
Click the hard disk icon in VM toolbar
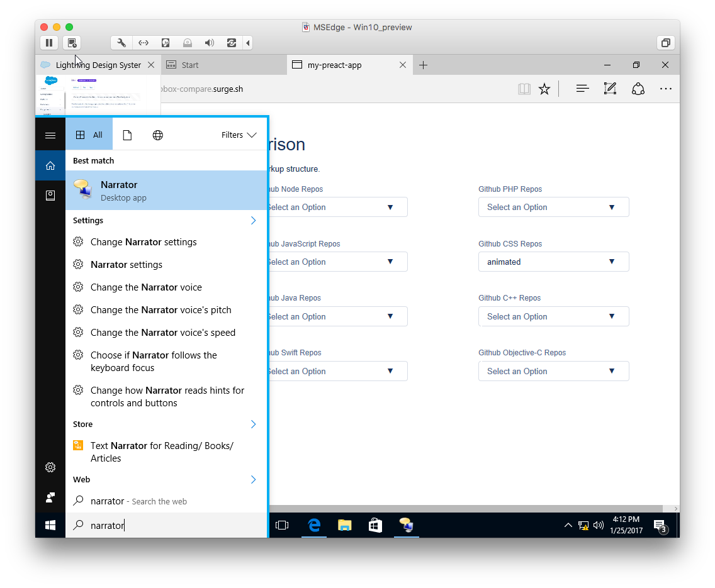click(x=166, y=43)
